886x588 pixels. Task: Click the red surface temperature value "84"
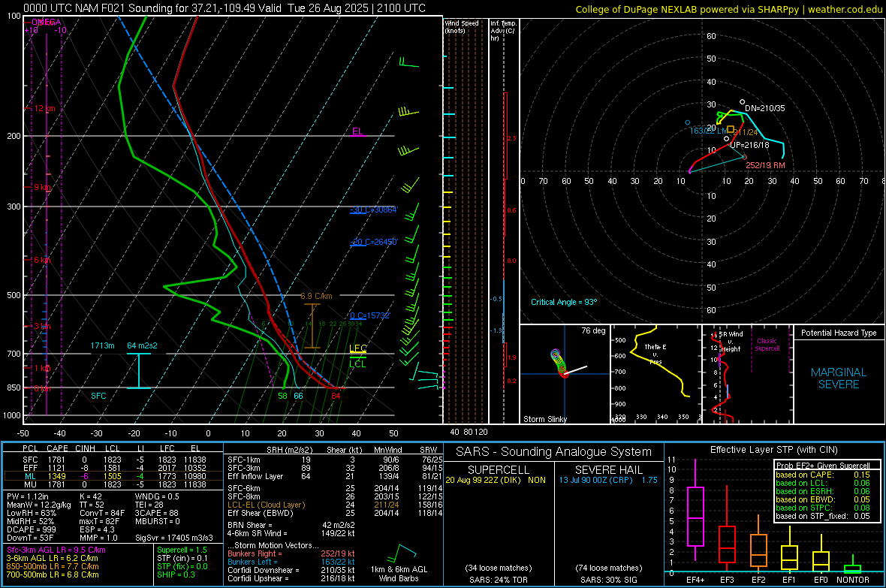(336, 396)
